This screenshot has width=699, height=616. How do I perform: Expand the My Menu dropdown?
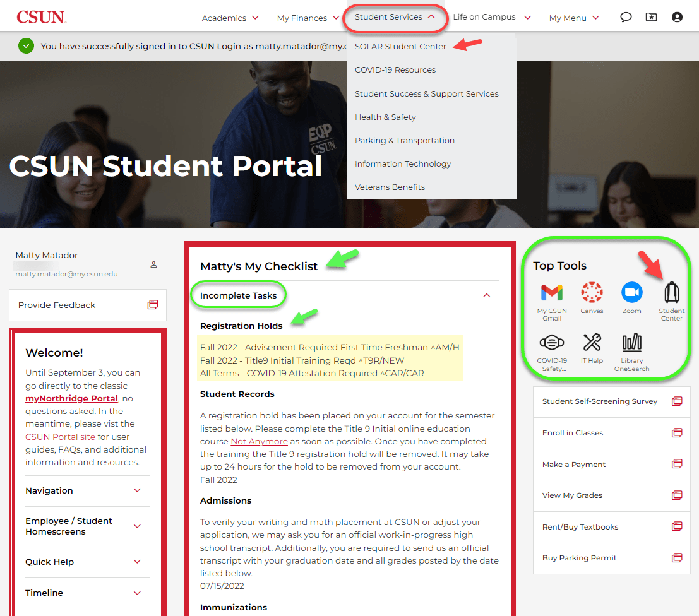[x=574, y=18]
